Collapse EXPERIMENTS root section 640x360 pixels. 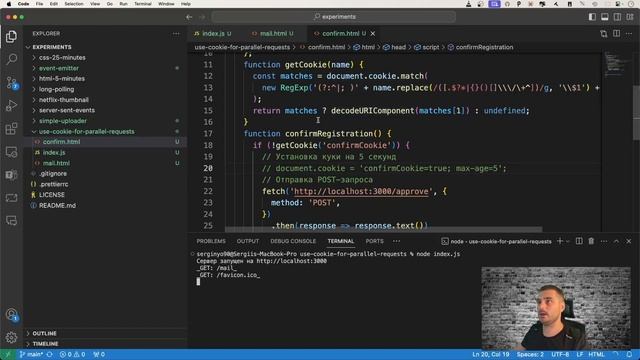pyautogui.click(x=51, y=47)
